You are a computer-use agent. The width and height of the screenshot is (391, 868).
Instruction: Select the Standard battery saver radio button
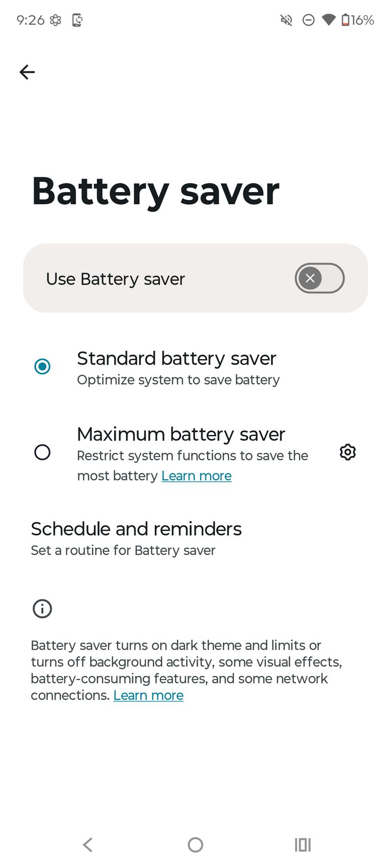[42, 366]
